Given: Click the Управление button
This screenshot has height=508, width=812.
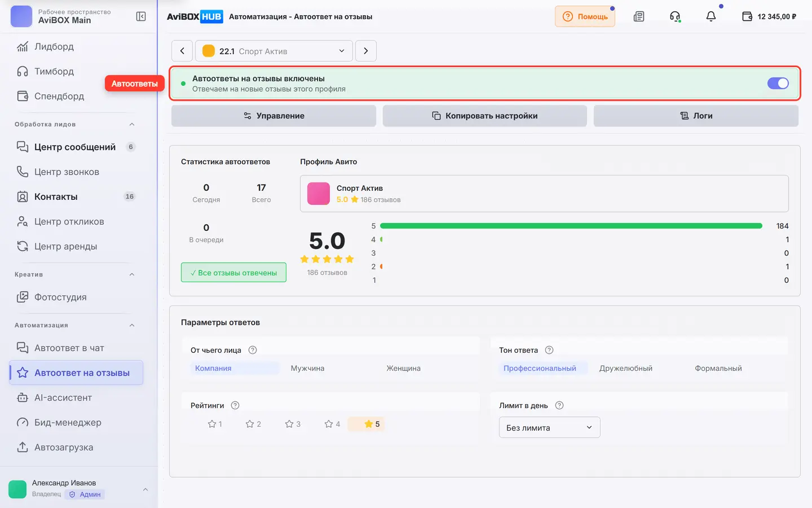Looking at the screenshot, I should click(273, 116).
